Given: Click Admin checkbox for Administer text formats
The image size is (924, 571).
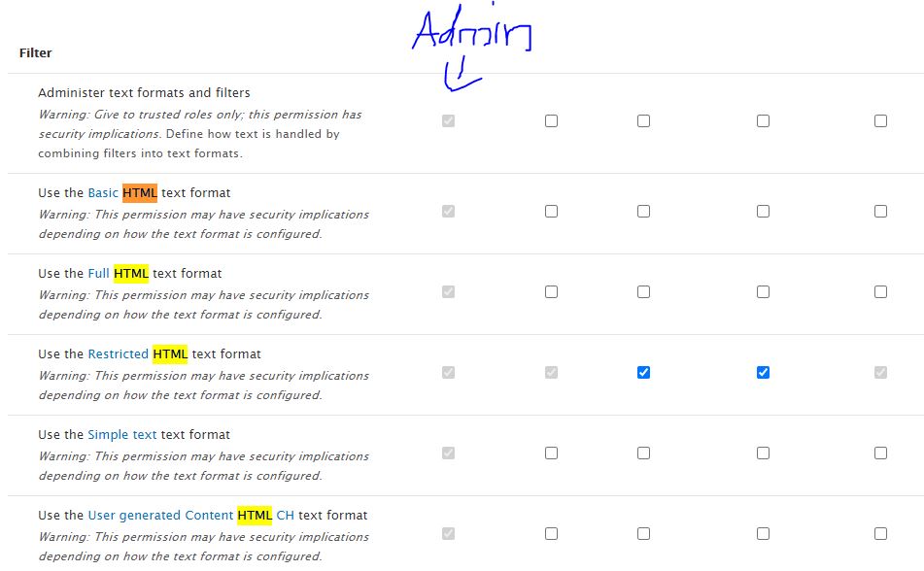Looking at the screenshot, I should click(x=448, y=121).
